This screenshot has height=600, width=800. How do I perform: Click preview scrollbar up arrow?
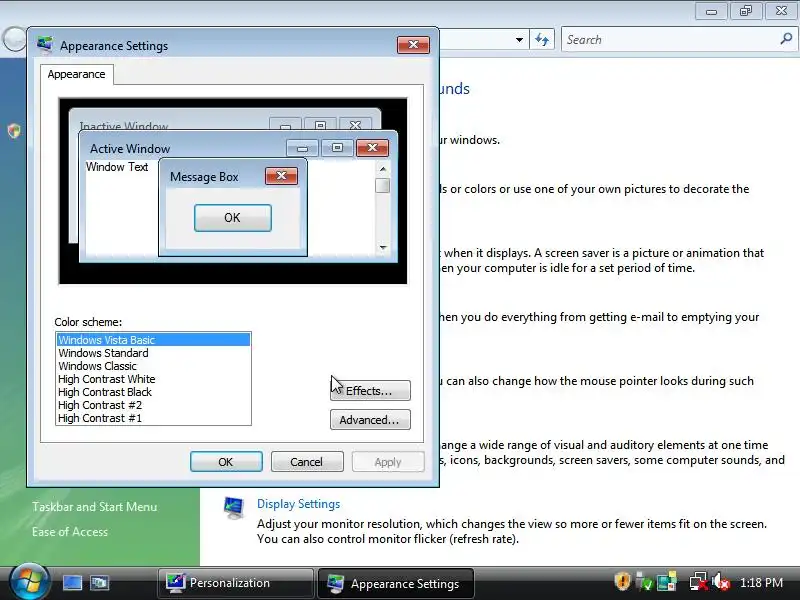(383, 169)
